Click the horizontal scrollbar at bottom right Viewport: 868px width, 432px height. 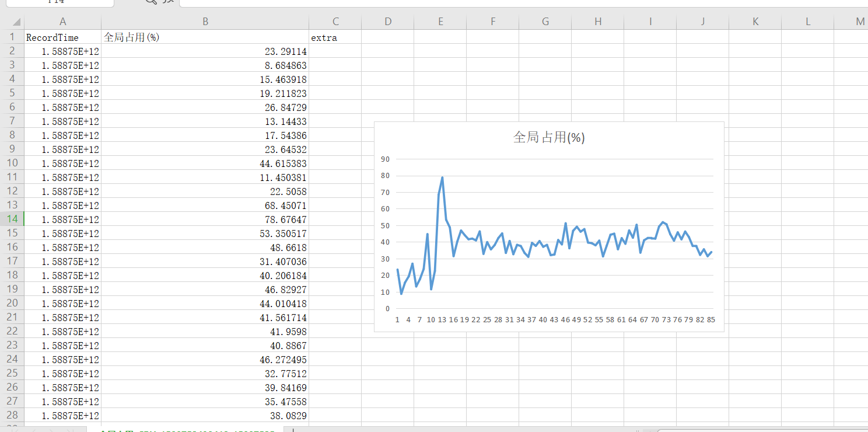[x=758, y=430]
